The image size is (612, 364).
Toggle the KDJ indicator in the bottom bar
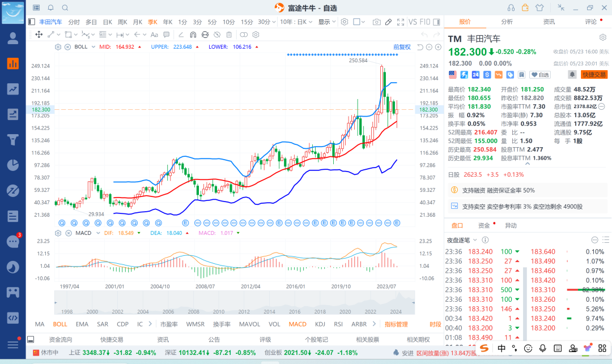point(320,324)
